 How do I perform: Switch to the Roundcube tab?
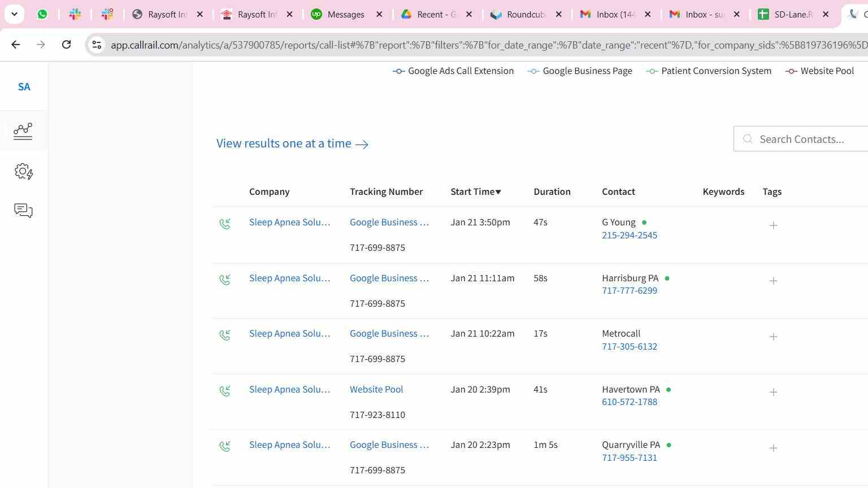point(526,15)
